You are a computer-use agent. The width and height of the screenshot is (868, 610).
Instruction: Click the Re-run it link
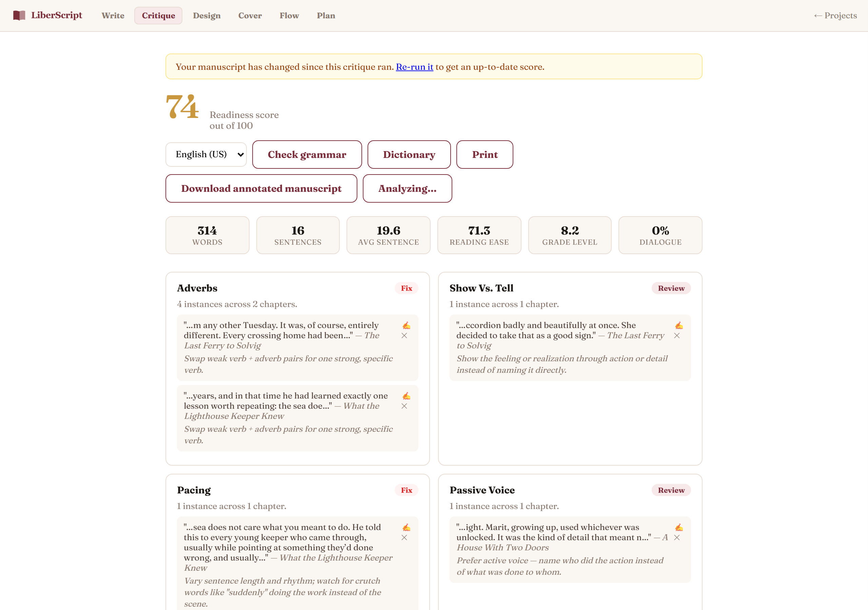(x=414, y=67)
